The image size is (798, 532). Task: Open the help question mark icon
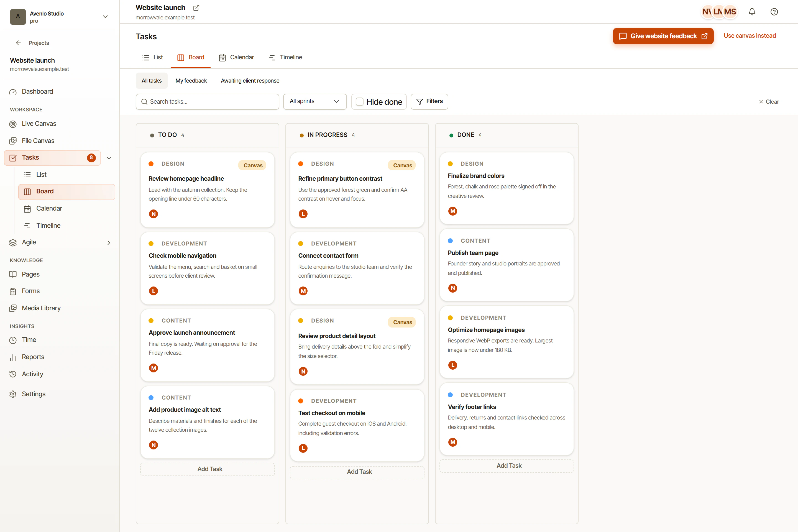774,12
